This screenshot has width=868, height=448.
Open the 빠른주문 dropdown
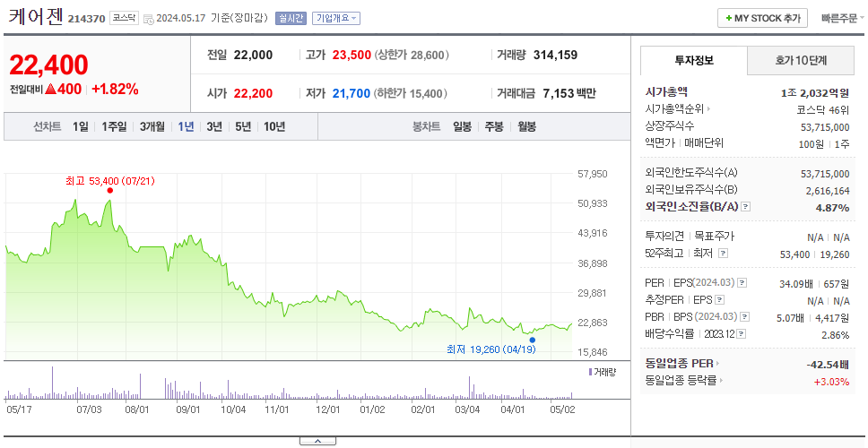pos(843,18)
